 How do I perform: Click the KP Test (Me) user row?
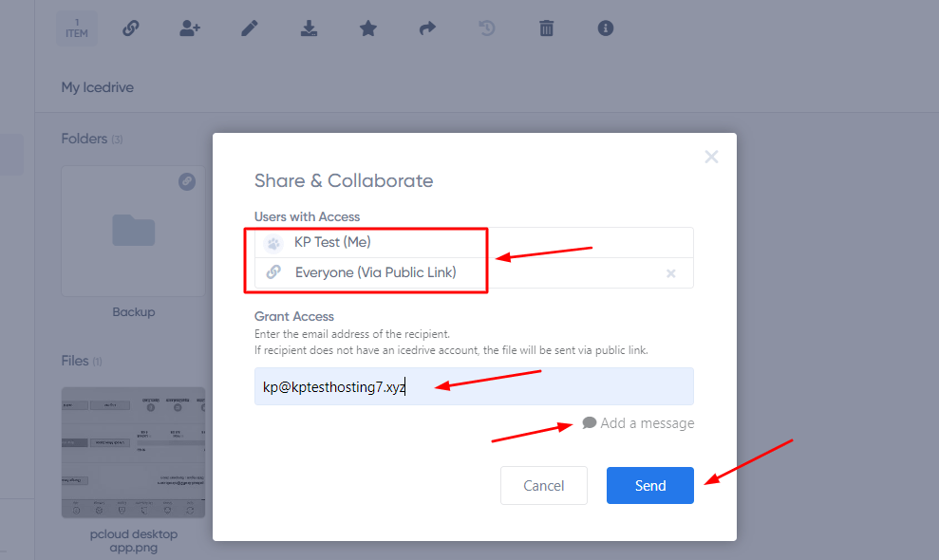[x=474, y=243]
